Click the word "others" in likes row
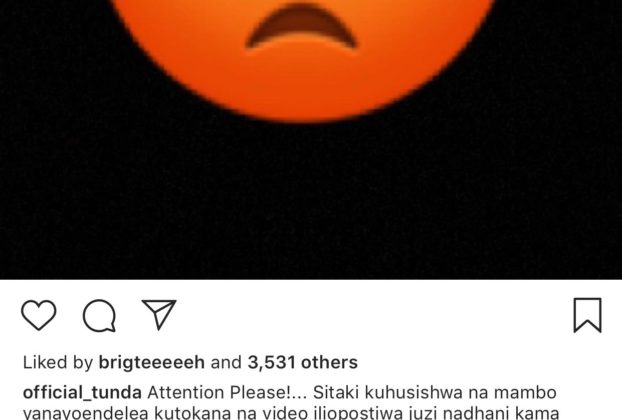Viewport: 622px width, 420px height. coord(329,362)
